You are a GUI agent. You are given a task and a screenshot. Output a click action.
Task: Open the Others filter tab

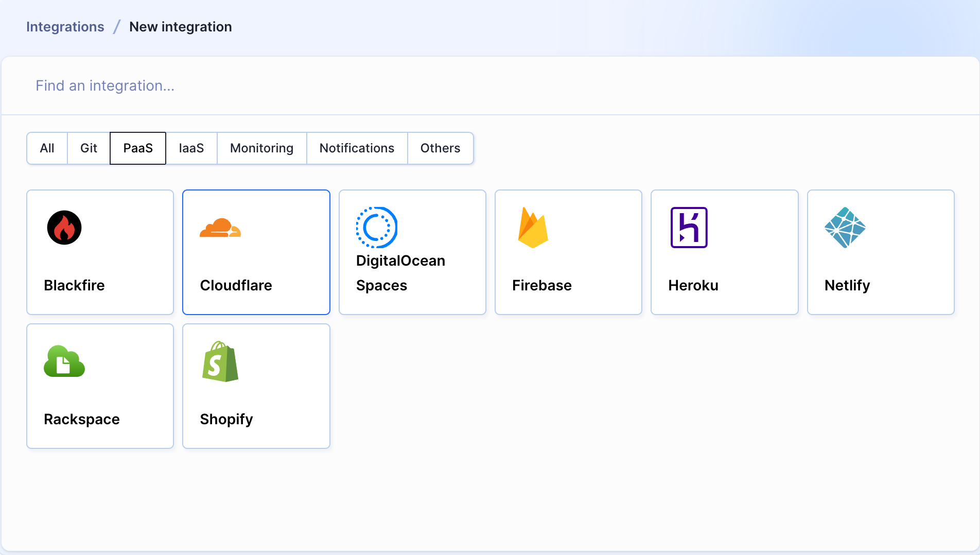[441, 148]
